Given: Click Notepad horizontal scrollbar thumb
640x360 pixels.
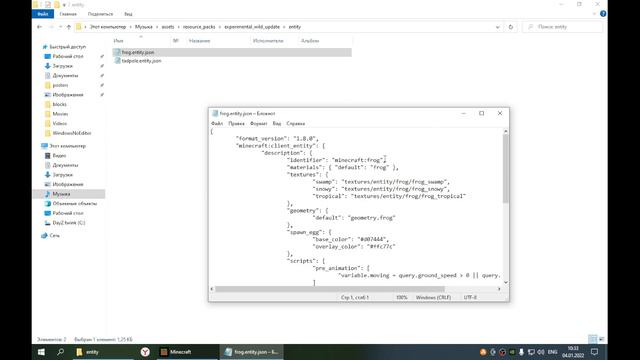Looking at the screenshot, I should tap(330, 289).
